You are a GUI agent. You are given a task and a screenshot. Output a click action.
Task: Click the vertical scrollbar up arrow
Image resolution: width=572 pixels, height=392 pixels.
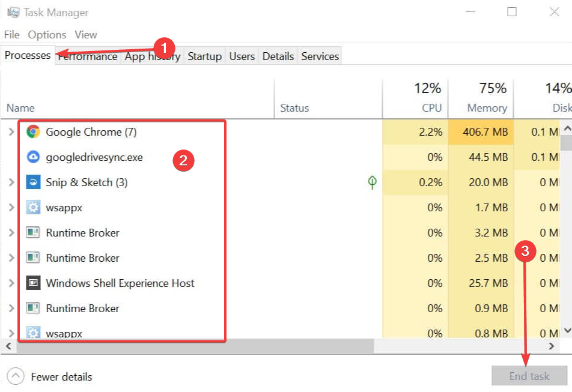pos(567,128)
